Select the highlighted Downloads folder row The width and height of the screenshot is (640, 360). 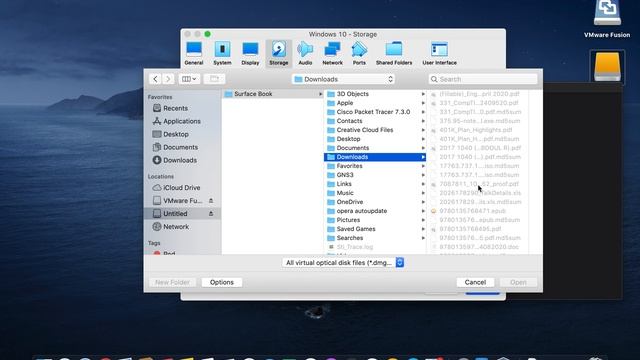point(375,157)
